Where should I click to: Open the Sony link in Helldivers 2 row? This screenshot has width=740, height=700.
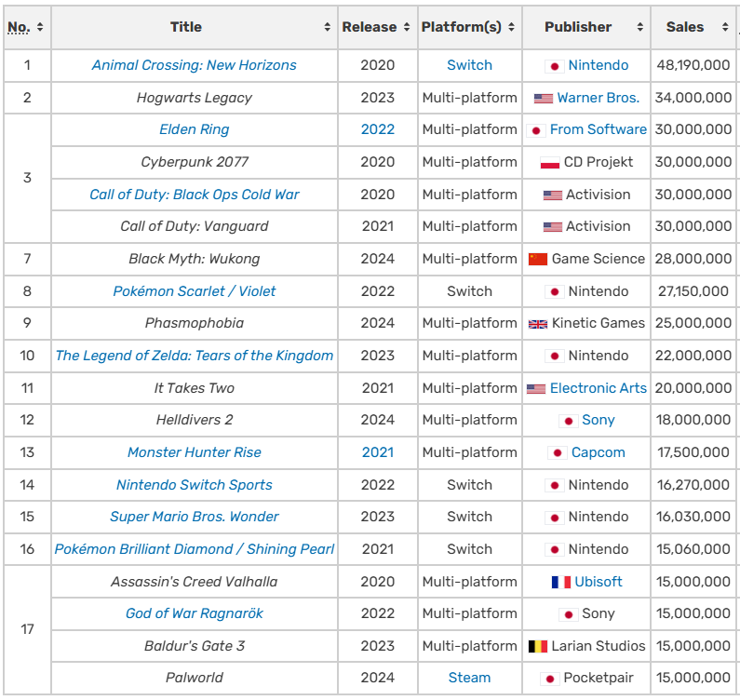(598, 420)
